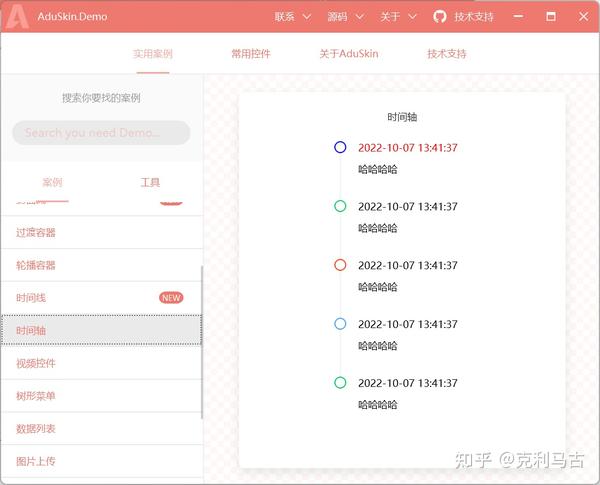Screen dimensions: 600x485
Task: Click the 时间轴 heading in the card
Action: 402,117
